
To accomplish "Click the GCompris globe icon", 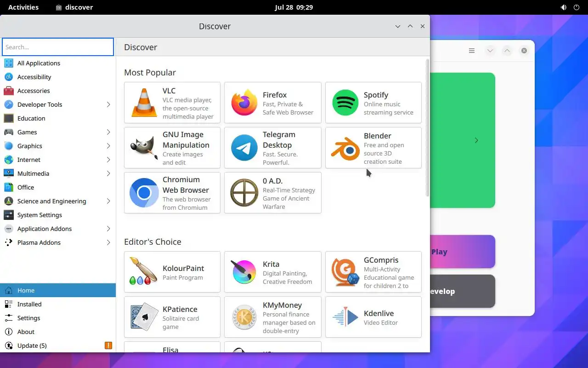I will pos(345,272).
